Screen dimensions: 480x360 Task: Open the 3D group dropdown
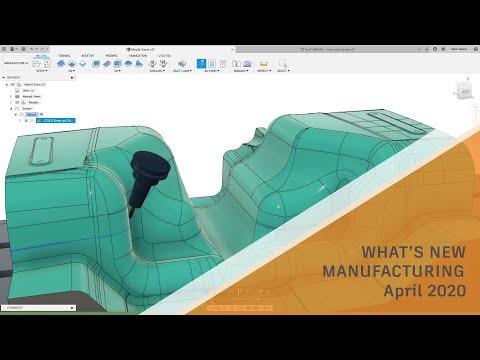point(117,71)
